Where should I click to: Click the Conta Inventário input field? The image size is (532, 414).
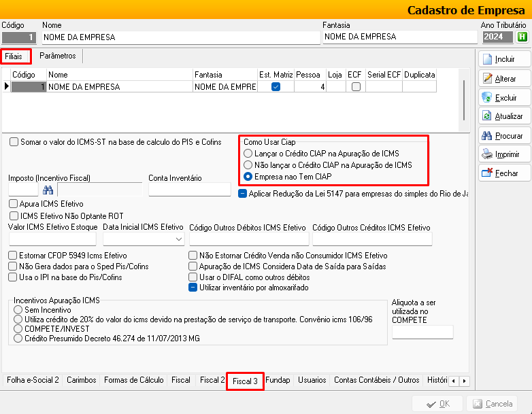pyautogui.click(x=190, y=189)
